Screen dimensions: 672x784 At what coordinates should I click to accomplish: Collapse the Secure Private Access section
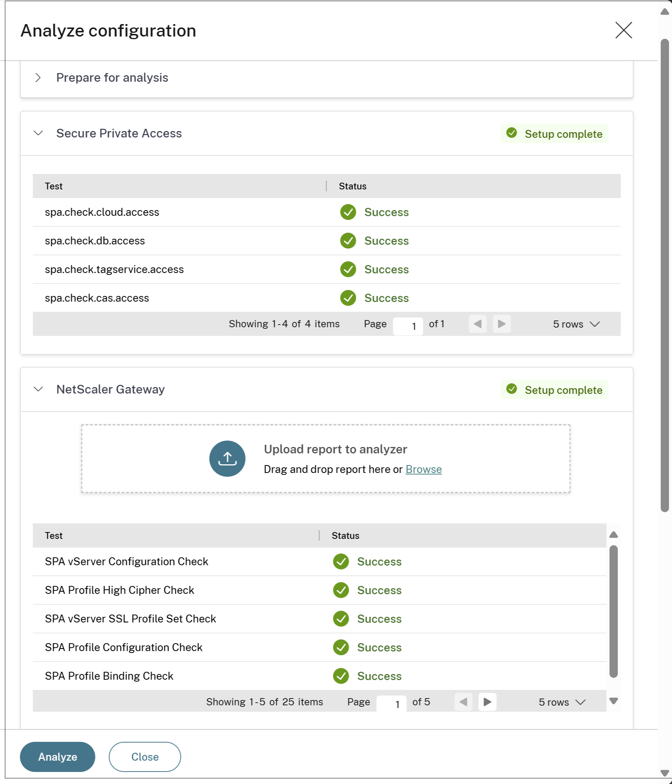pos(38,133)
